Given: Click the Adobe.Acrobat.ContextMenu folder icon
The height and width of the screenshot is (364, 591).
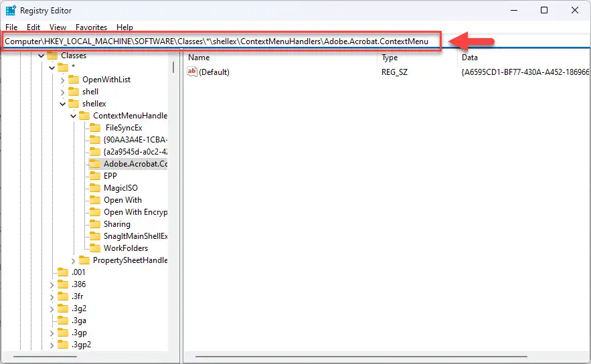Looking at the screenshot, I should point(95,164).
